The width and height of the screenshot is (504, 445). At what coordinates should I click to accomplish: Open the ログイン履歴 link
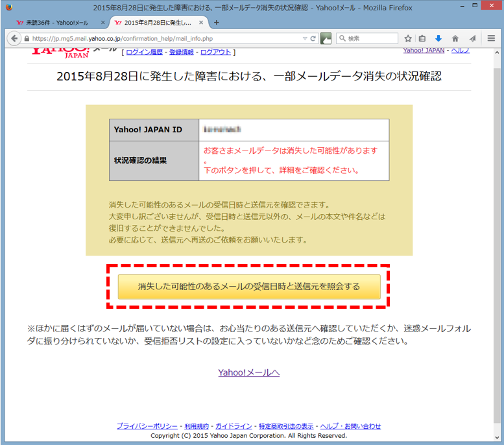pyautogui.click(x=144, y=52)
